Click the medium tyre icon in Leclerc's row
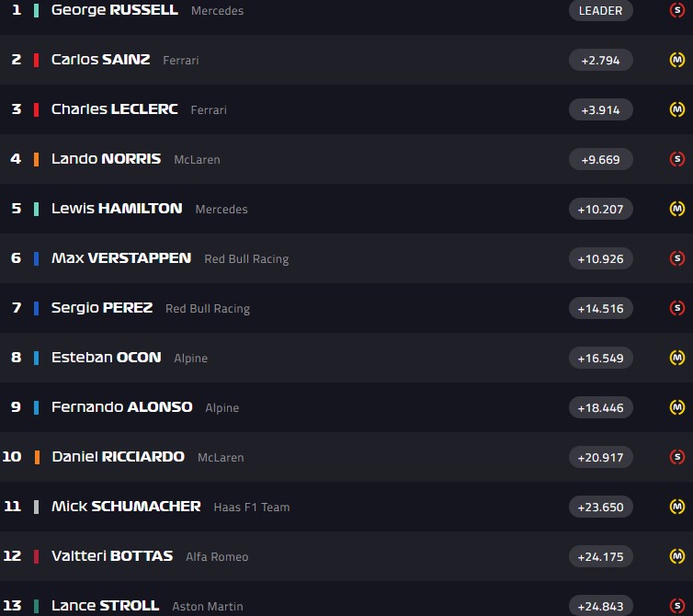This screenshot has width=693, height=616. coord(677,109)
